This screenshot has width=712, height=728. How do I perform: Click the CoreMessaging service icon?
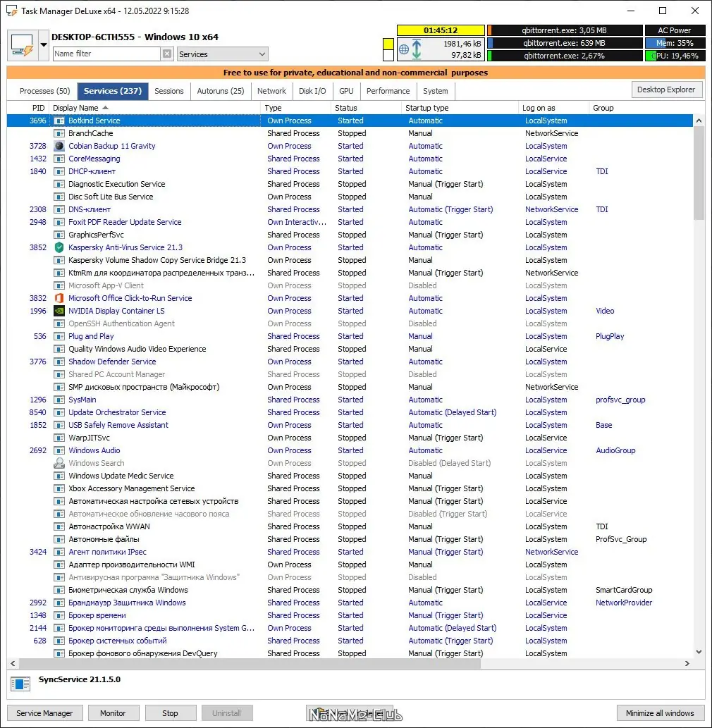click(59, 159)
